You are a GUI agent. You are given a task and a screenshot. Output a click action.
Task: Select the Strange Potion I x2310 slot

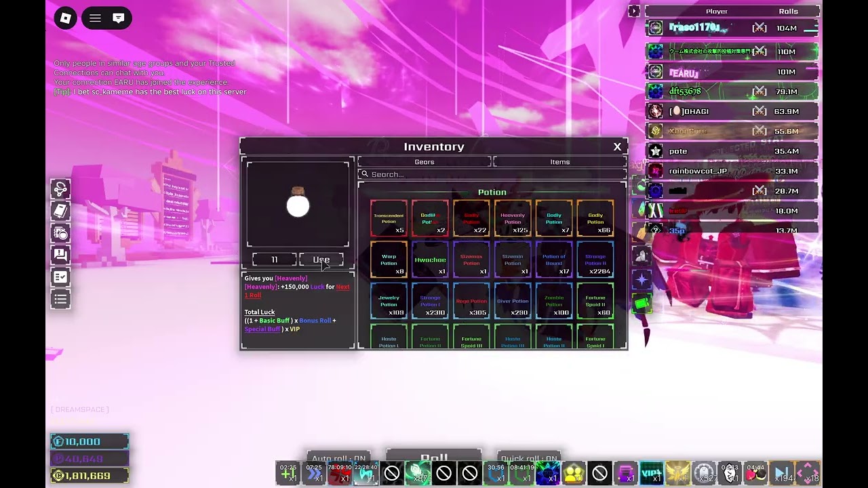point(430,301)
